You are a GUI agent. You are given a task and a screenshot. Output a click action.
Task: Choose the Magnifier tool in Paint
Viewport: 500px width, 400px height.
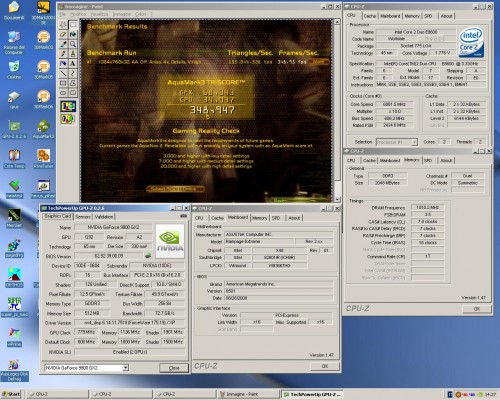click(x=73, y=44)
